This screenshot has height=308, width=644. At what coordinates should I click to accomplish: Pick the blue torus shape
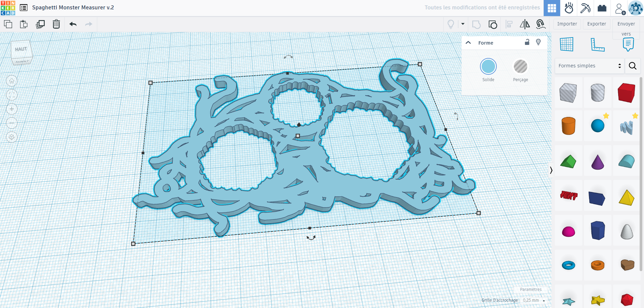(568, 265)
